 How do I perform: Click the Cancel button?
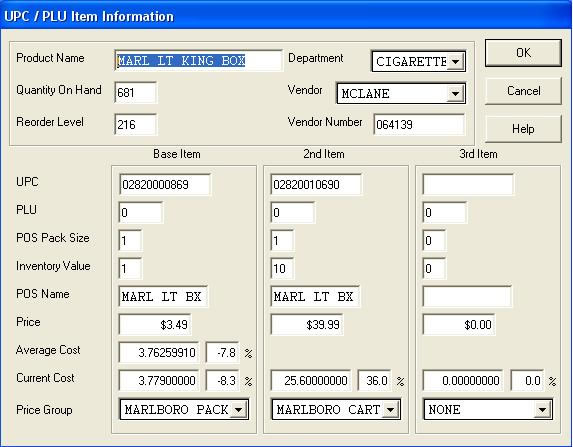[x=523, y=91]
